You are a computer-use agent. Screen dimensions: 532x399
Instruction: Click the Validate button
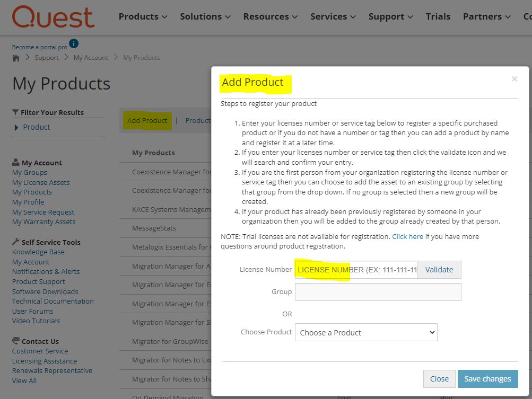click(439, 270)
